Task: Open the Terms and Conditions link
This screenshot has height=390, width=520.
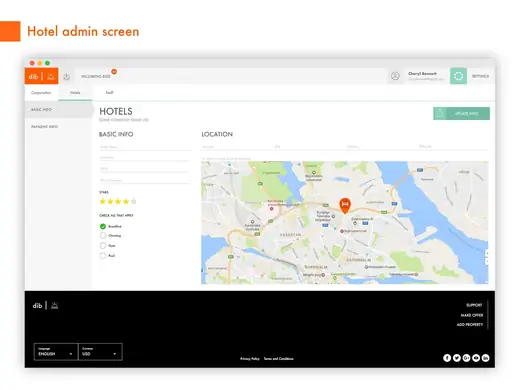Action: [279, 359]
